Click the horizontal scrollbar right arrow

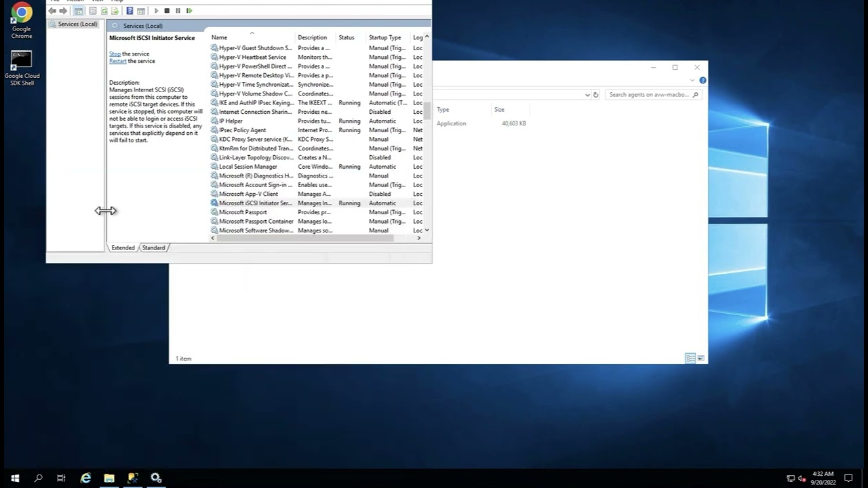[418, 238]
